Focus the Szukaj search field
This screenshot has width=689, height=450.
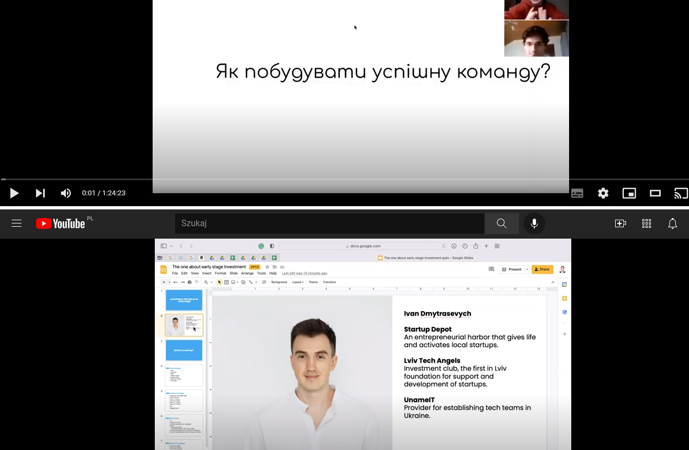click(328, 224)
